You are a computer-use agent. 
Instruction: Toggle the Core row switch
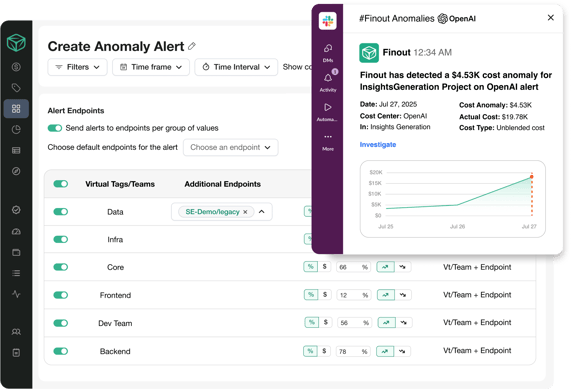click(61, 267)
